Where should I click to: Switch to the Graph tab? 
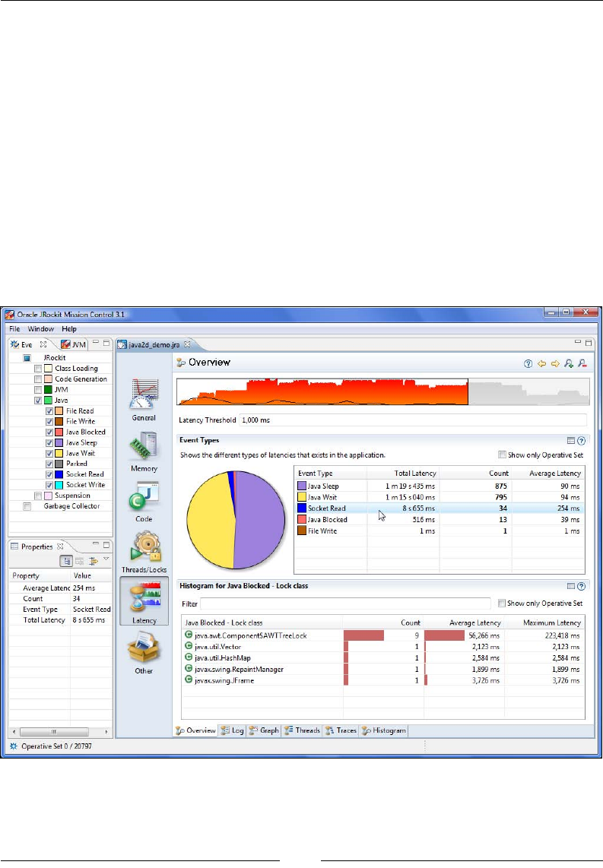264,730
